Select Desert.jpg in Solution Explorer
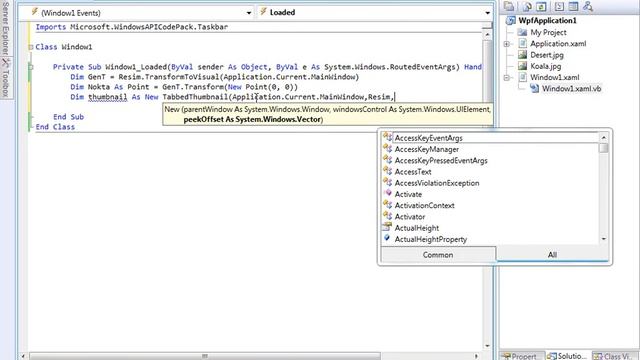Viewport: 640px width, 360px height. [x=547, y=55]
